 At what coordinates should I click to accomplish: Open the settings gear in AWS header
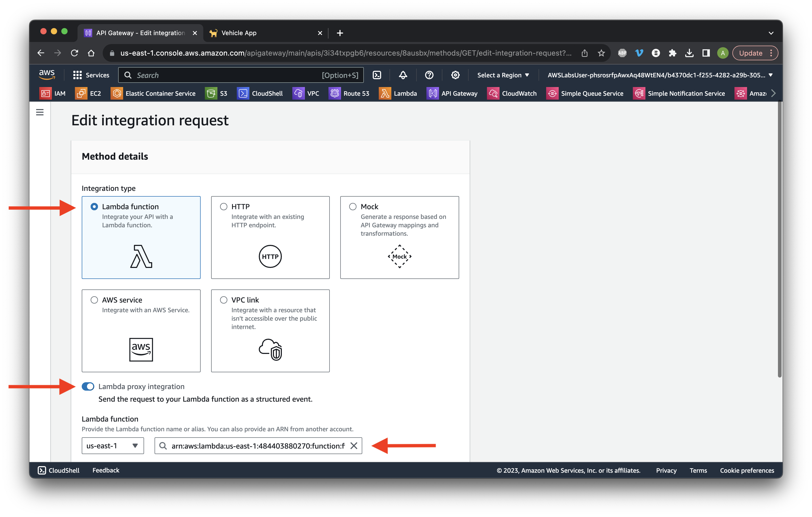point(455,75)
